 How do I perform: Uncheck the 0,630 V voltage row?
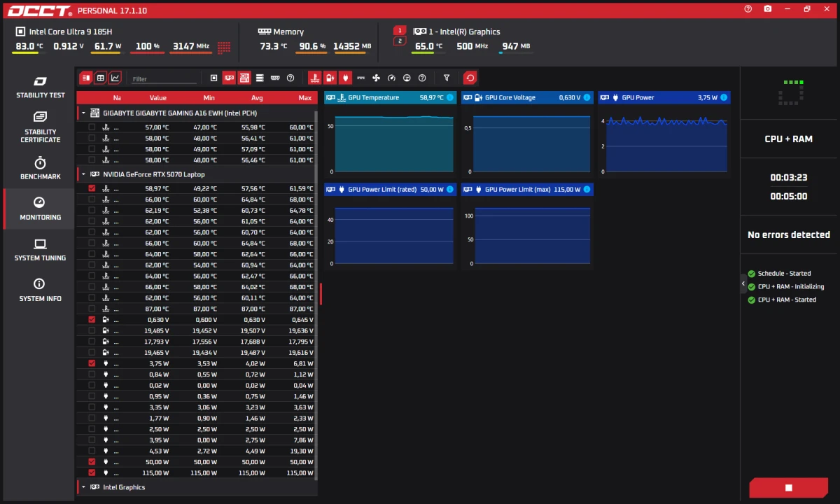[92, 319]
